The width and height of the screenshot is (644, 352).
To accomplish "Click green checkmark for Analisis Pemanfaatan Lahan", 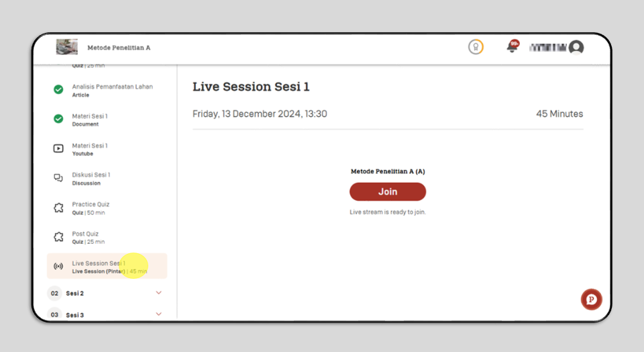I will [58, 89].
